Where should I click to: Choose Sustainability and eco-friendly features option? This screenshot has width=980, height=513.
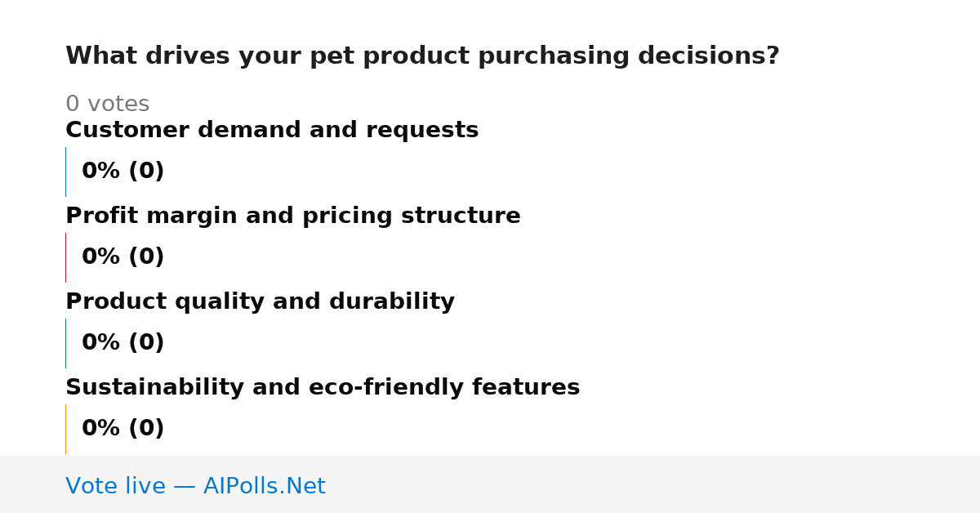click(x=323, y=387)
